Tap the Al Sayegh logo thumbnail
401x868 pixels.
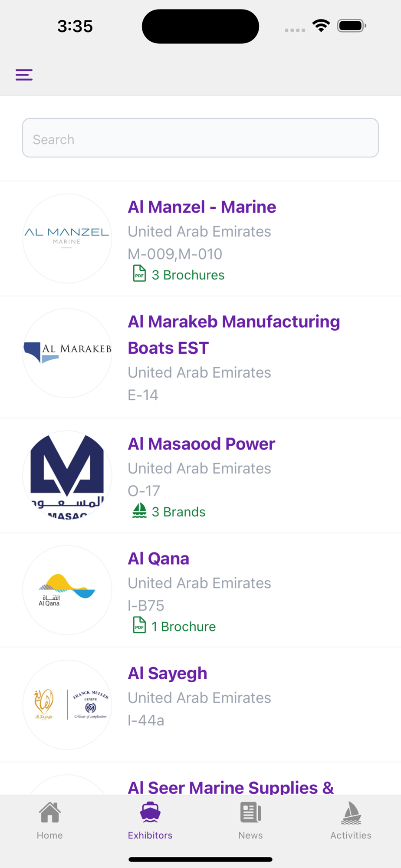tap(67, 705)
